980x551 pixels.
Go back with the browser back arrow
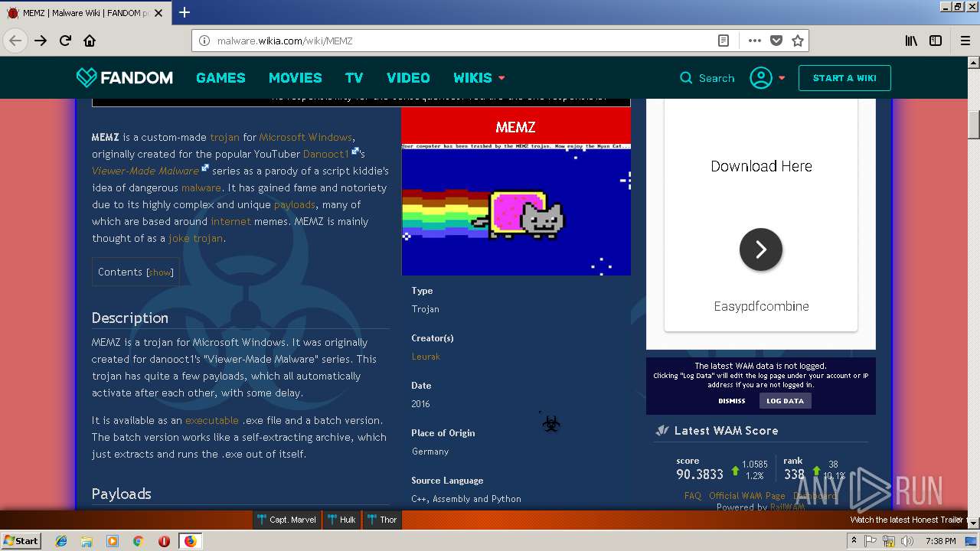15,41
